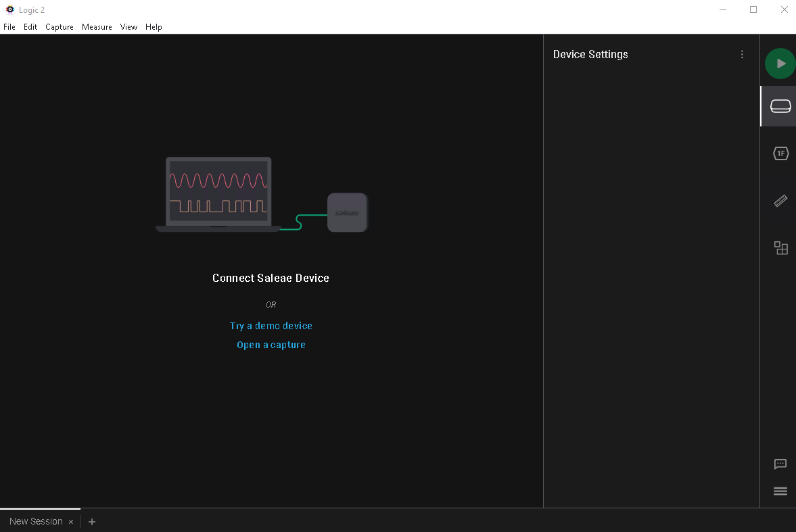Viewport: 796px width, 532px height.
Task: Open the Edit menu
Action: coord(30,27)
